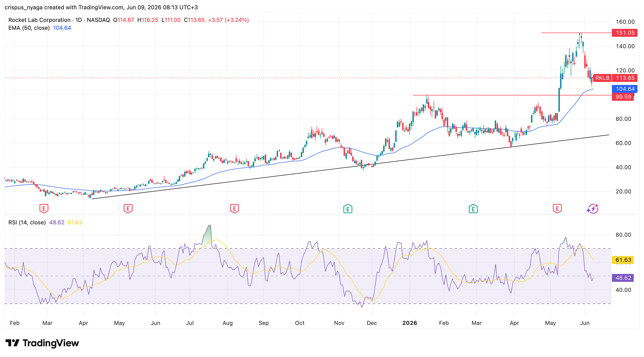Click the EMA value 104.64 in legend

pos(62,28)
